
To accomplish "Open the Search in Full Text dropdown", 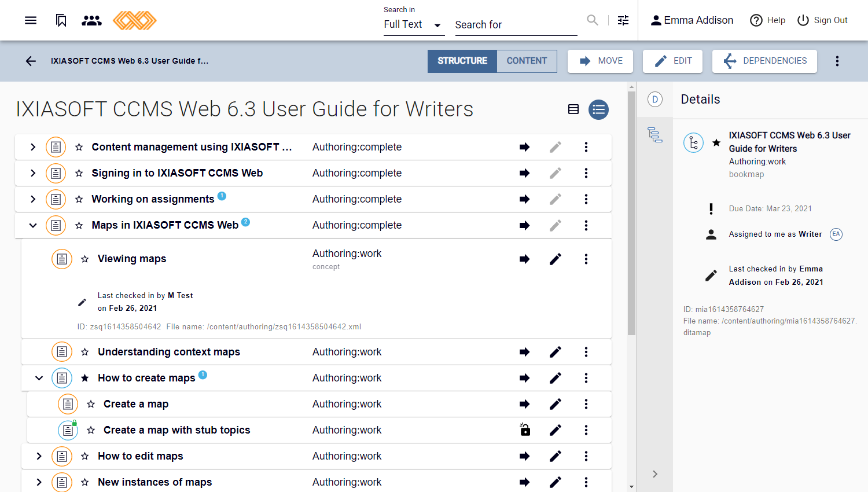I will 414,25.
